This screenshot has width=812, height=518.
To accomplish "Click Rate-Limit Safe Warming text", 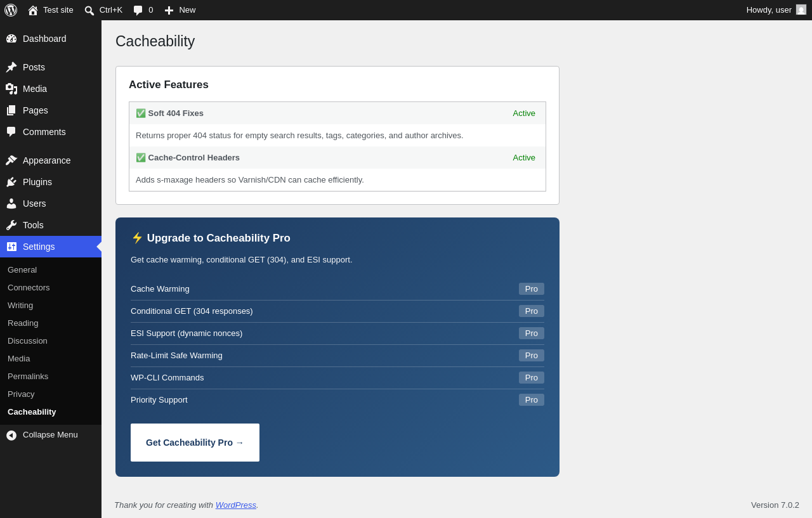I will click(x=176, y=356).
